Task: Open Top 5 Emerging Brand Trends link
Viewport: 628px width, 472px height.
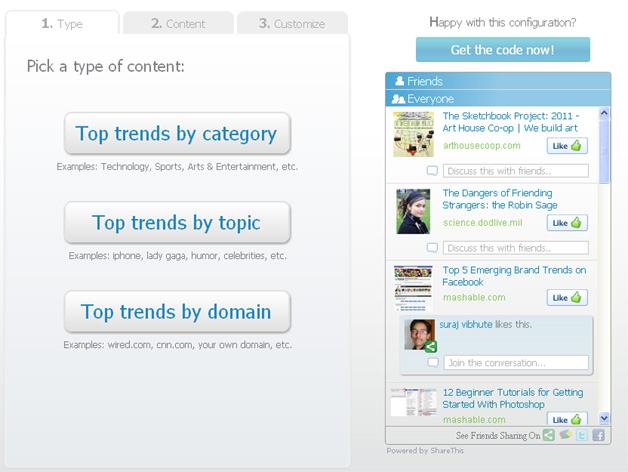Action: (514, 276)
